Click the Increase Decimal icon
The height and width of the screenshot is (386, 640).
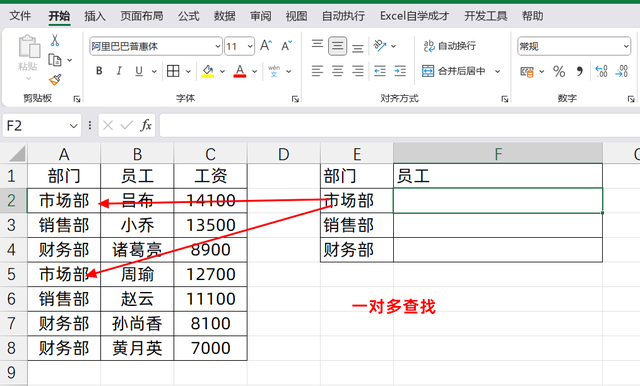(x=601, y=71)
